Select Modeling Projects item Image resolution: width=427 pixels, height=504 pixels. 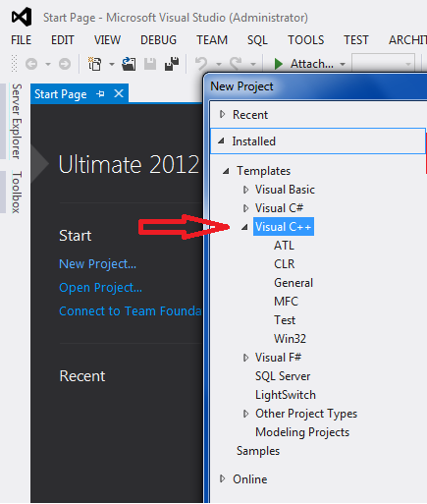(x=302, y=432)
